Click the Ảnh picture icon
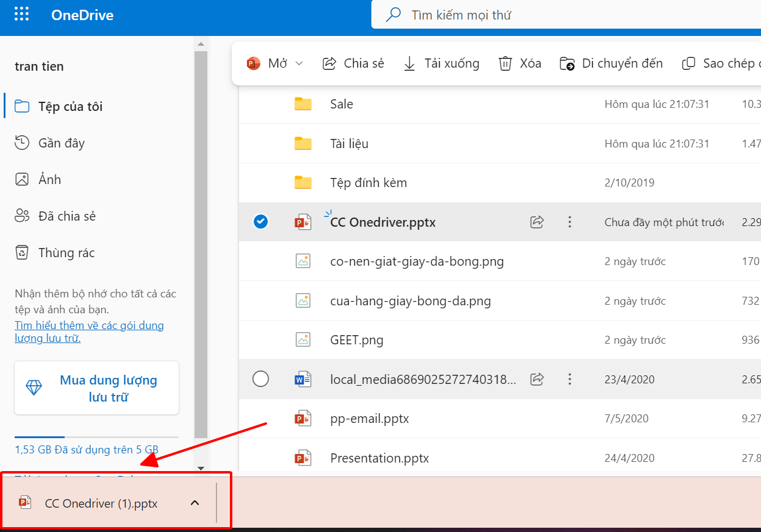 (22, 180)
